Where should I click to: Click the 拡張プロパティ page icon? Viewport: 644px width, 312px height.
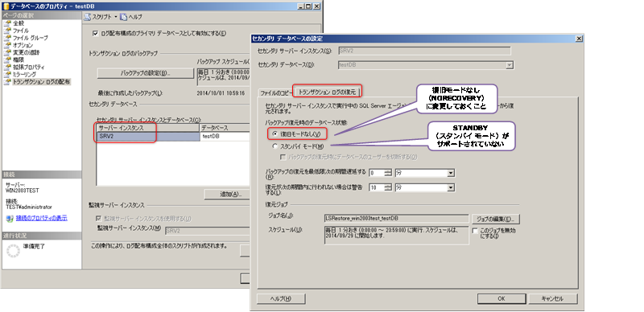coord(7,67)
